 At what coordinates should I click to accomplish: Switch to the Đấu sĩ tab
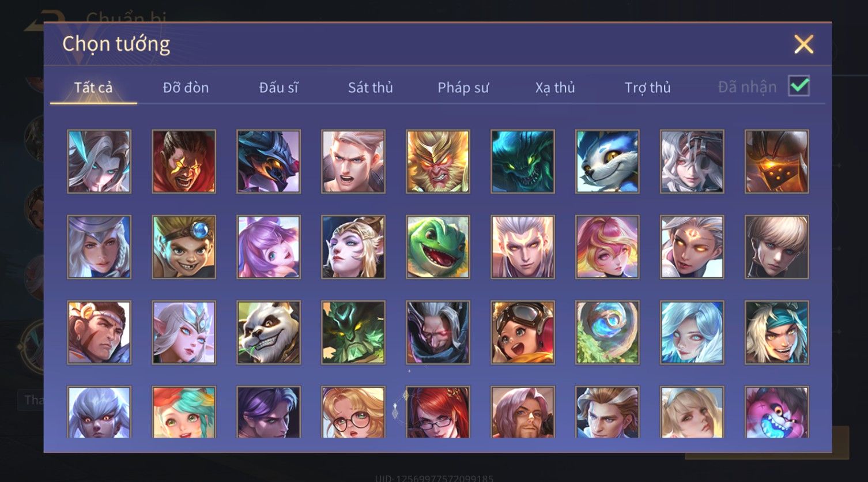point(278,88)
